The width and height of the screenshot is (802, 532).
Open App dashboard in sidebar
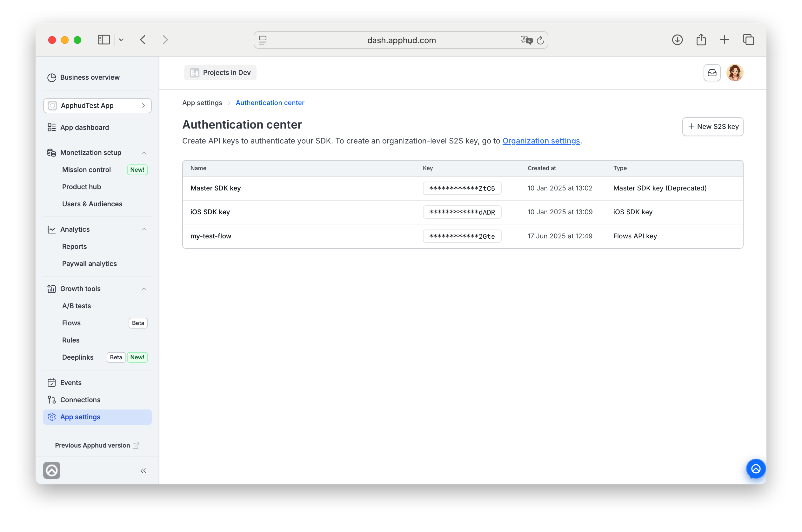[84, 127]
